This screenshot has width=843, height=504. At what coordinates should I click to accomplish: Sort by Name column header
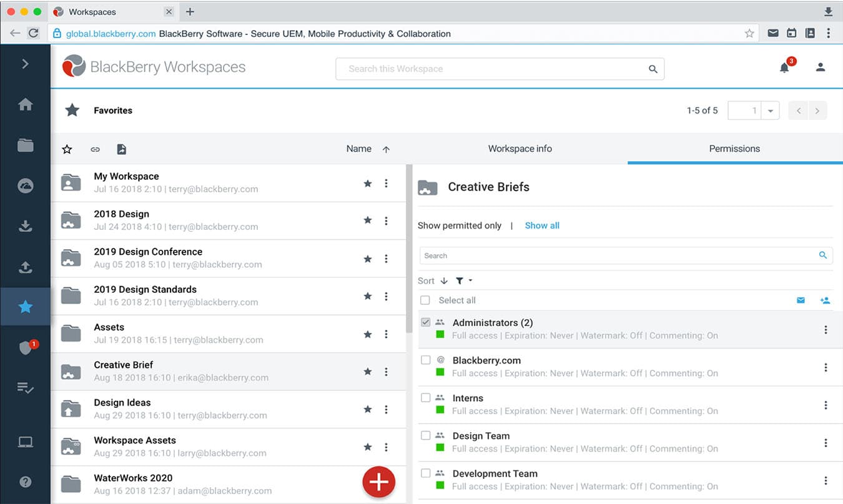[x=359, y=149]
